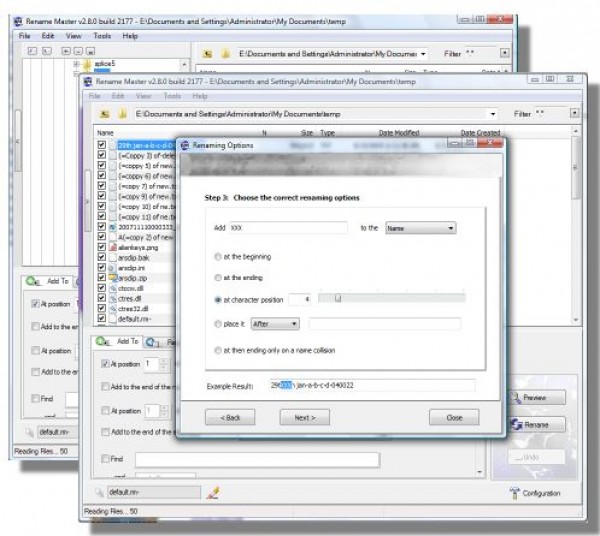Open the 'to the' Name dropdown
Image resolution: width=600 pixels, height=536 pixels.
pos(421,228)
